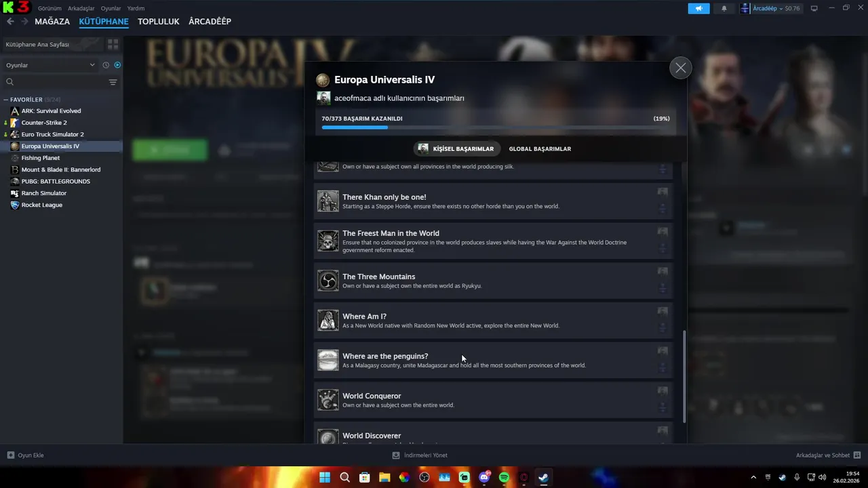Select Europa Universalis IV in library

pos(50,146)
